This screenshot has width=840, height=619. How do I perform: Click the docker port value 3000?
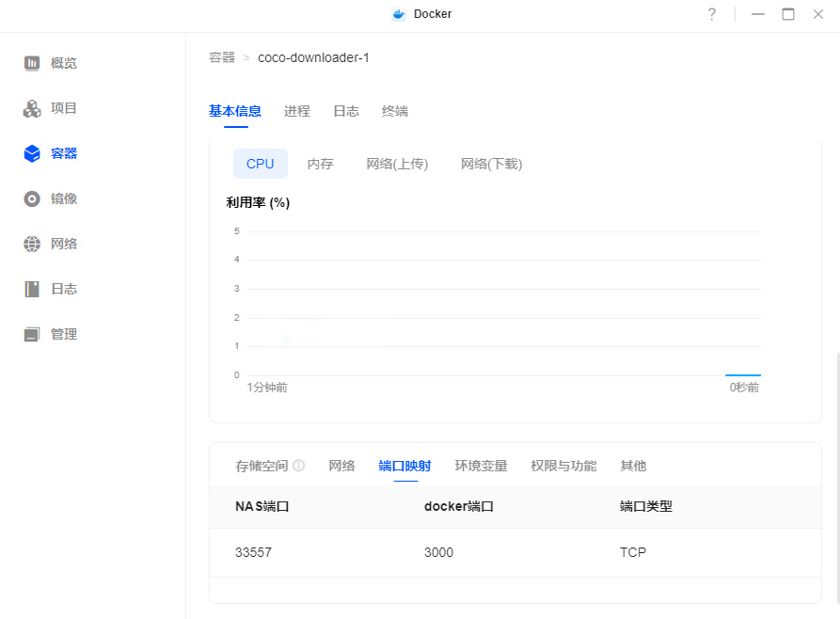click(438, 552)
